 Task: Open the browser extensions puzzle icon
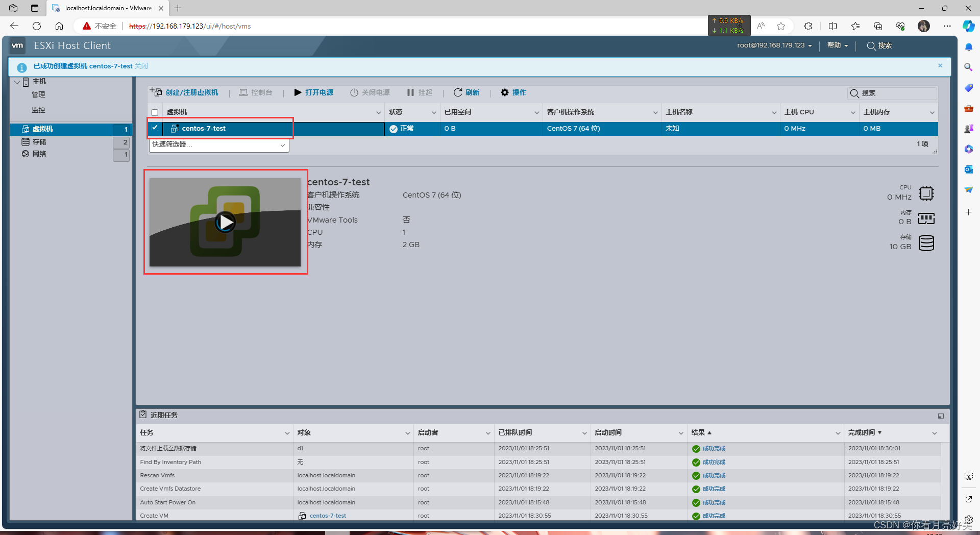[x=808, y=26]
